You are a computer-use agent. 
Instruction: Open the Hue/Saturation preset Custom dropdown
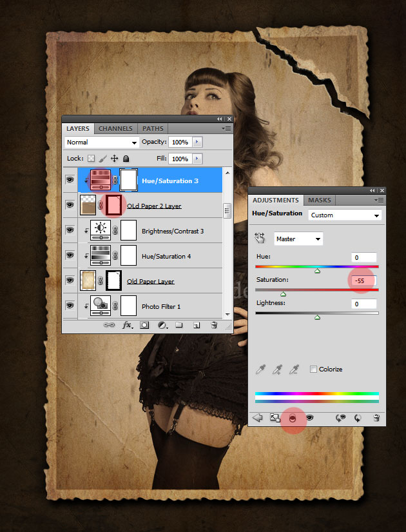click(345, 215)
